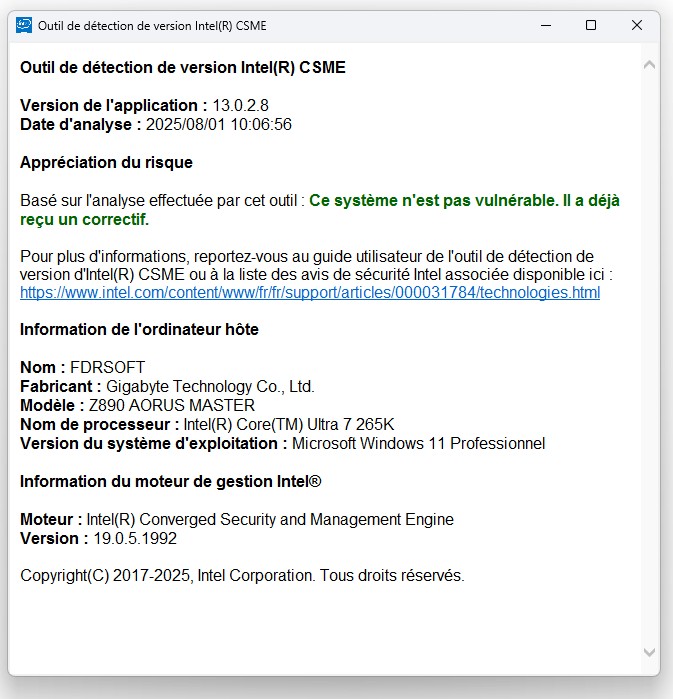
Task: Minimize the CSME detection tool window
Action: [x=545, y=26]
